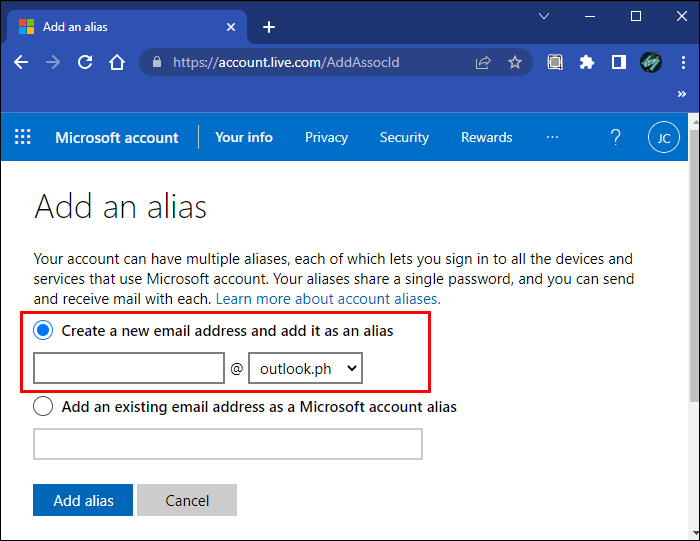Go to the browser home page icon
Image resolution: width=700 pixels, height=541 pixels.
click(x=117, y=62)
